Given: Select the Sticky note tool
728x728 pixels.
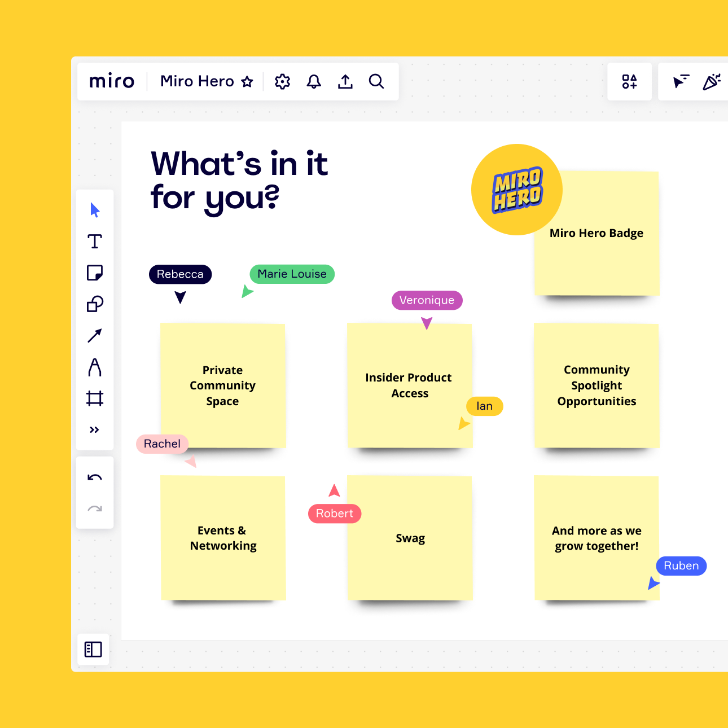Looking at the screenshot, I should [x=95, y=273].
